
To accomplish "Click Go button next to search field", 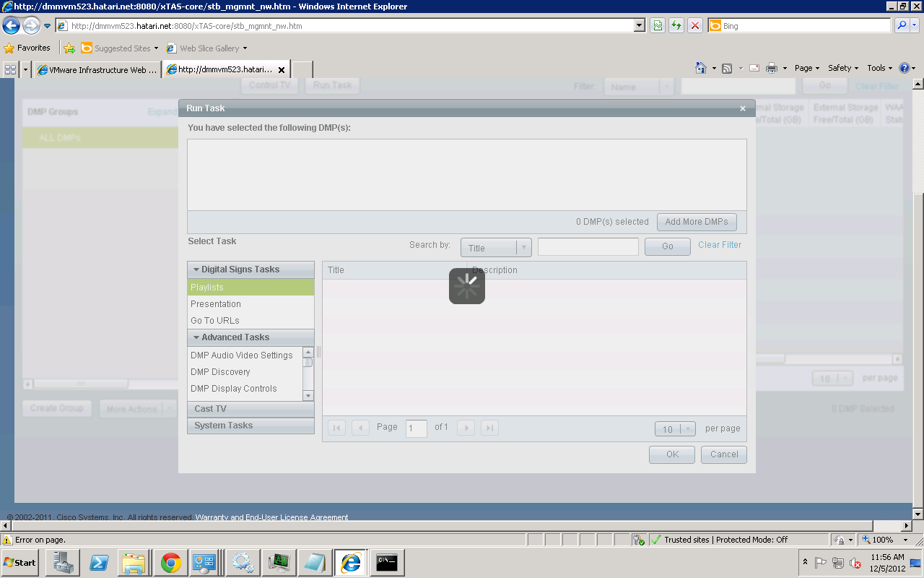I will [x=668, y=247].
